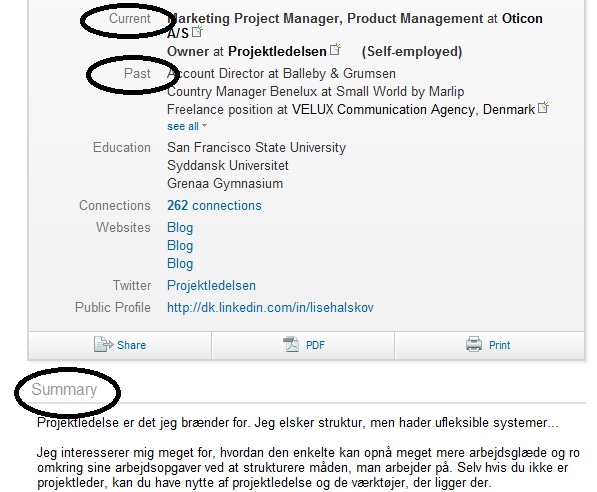This screenshot has width=597, height=492.
Task: Open the public profile URL link
Action: click(270, 307)
